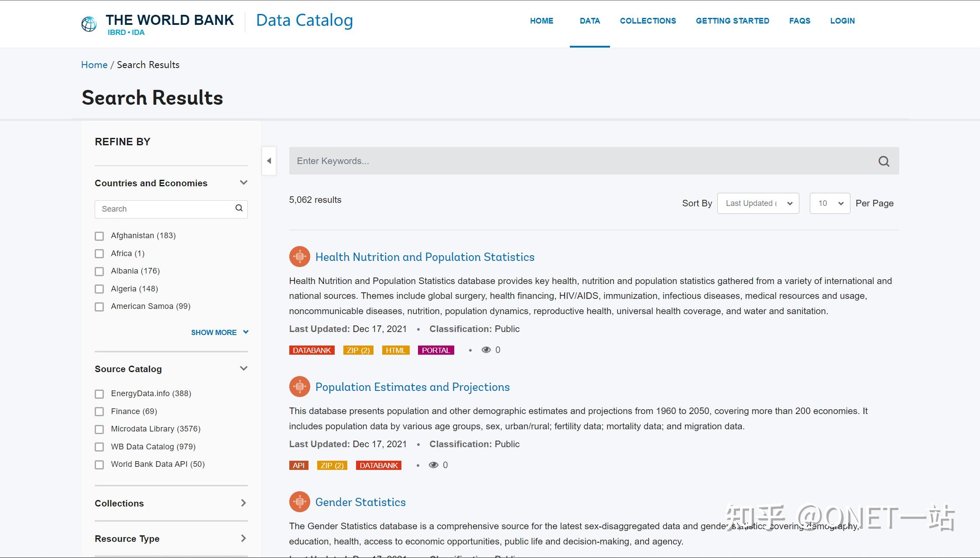Click the World Bank globe logo

click(x=89, y=24)
